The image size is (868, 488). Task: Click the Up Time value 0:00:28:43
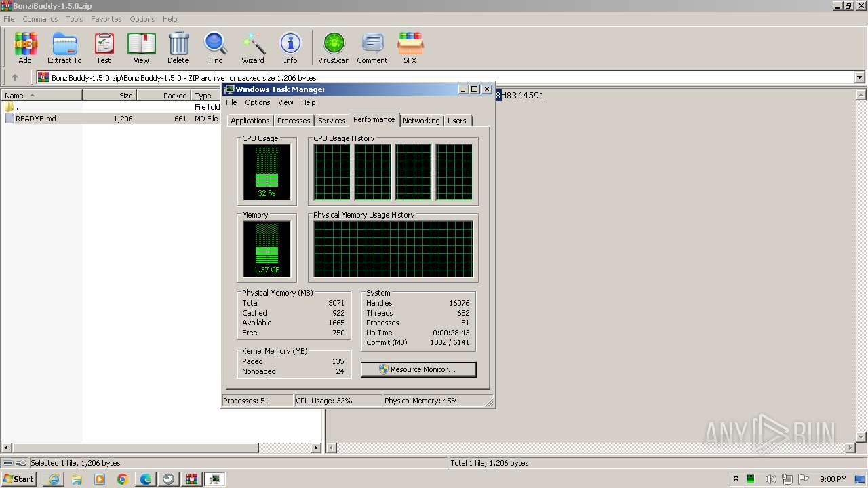coord(451,333)
